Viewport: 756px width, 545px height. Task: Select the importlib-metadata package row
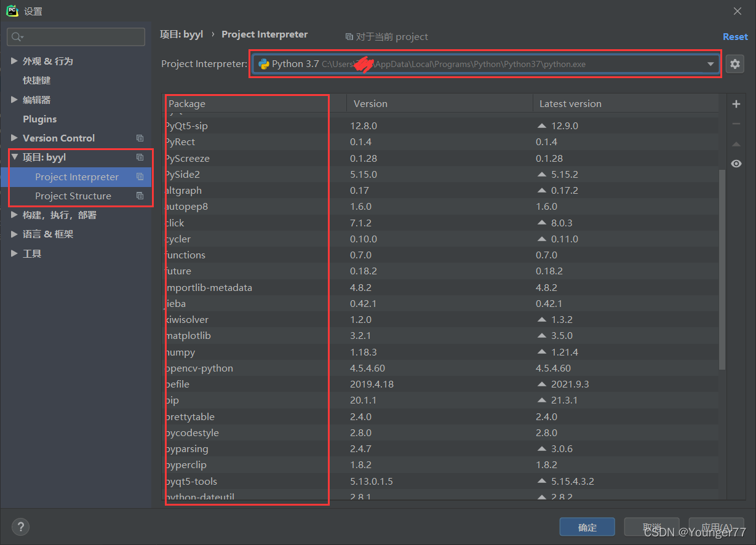440,287
